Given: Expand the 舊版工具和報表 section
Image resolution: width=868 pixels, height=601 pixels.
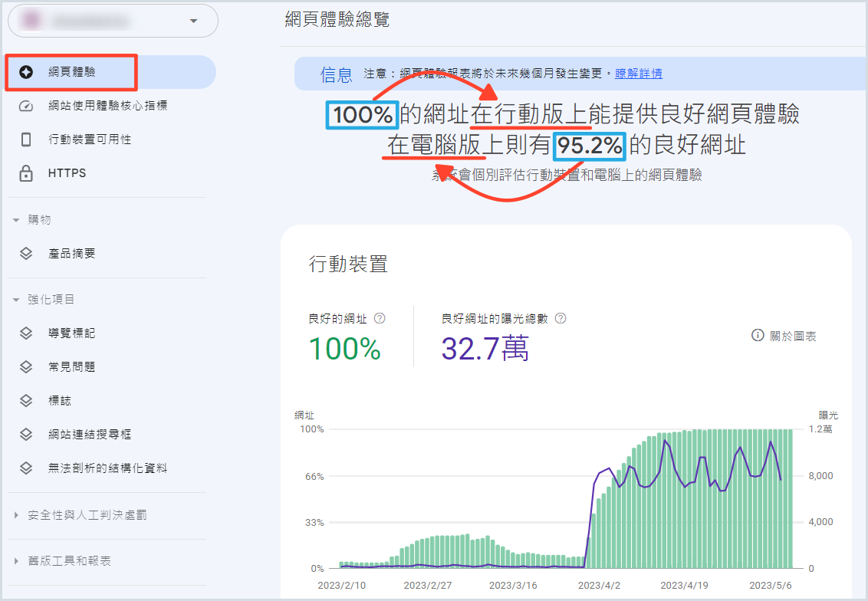Looking at the screenshot, I should (17, 561).
